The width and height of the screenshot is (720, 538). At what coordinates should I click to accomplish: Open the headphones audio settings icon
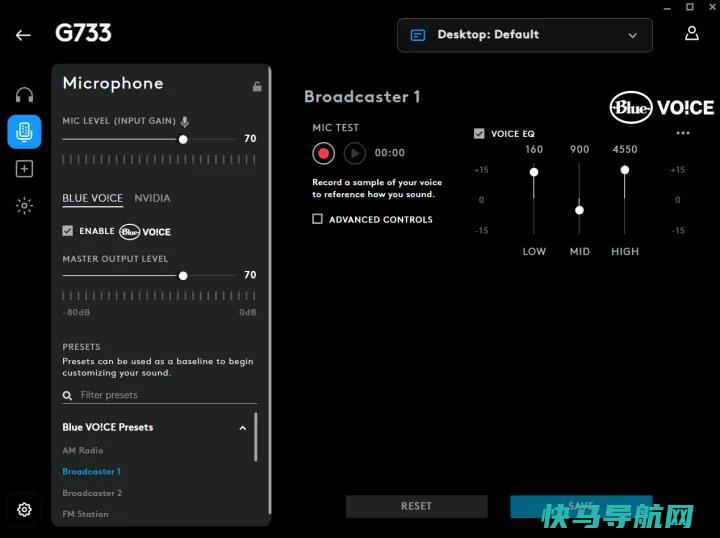[x=24, y=95]
